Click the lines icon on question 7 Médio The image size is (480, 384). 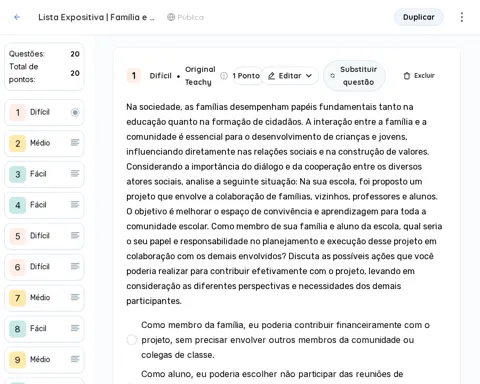coord(75,297)
